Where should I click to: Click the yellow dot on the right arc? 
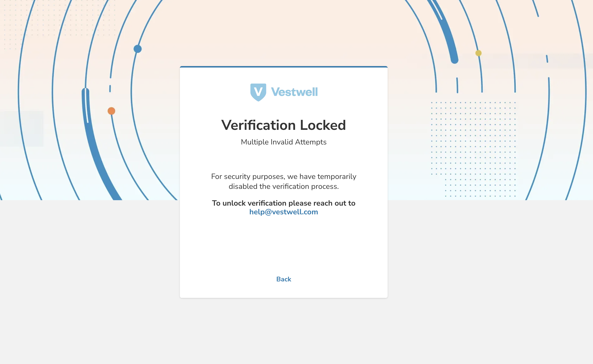(x=479, y=53)
